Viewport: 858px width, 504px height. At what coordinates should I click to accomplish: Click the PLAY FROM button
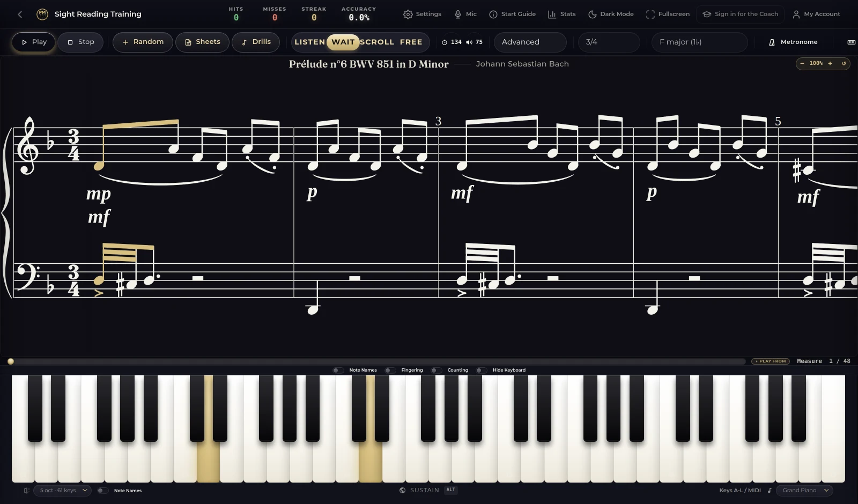771,361
